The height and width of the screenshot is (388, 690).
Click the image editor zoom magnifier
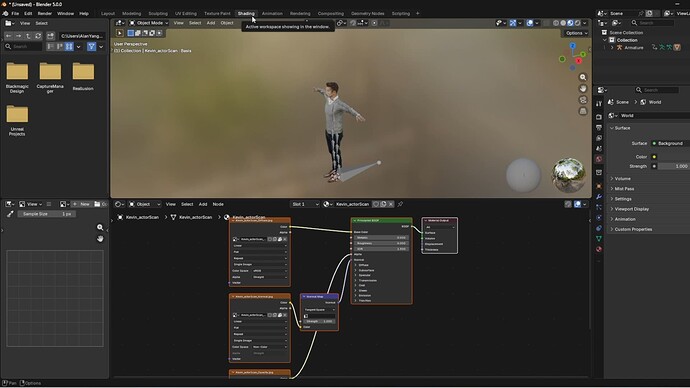click(100, 227)
